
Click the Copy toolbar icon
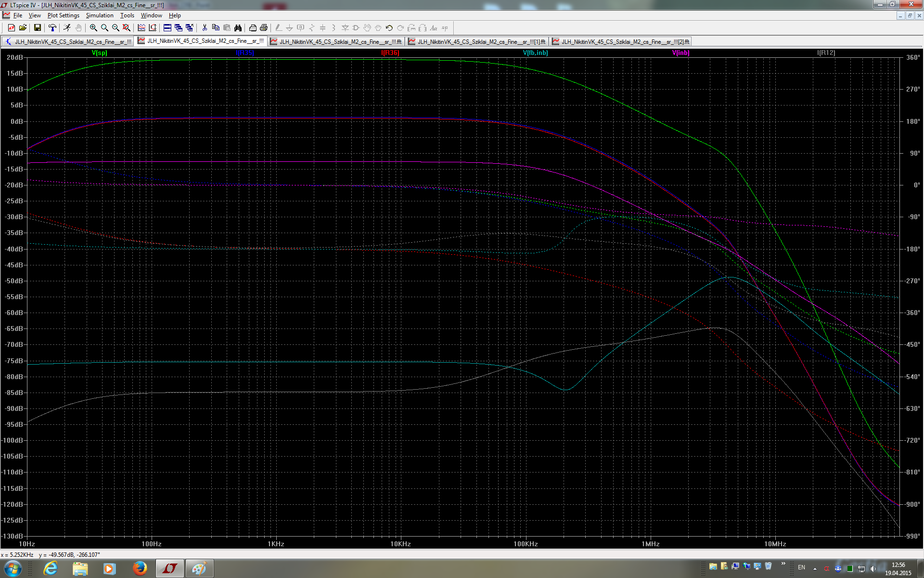point(216,28)
